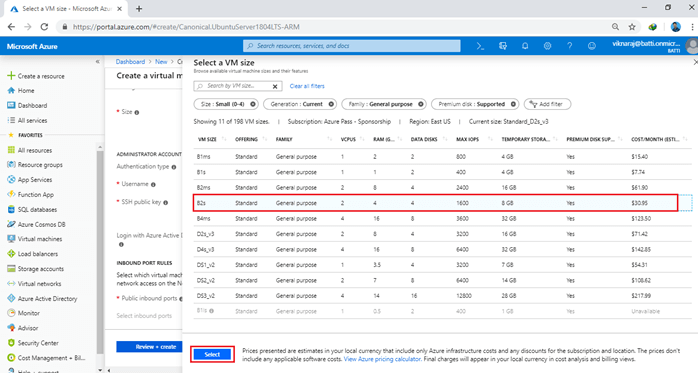Open Cost Management + Billing from favorites
Screen dimensions: 698x373
pyautogui.click(x=45, y=358)
